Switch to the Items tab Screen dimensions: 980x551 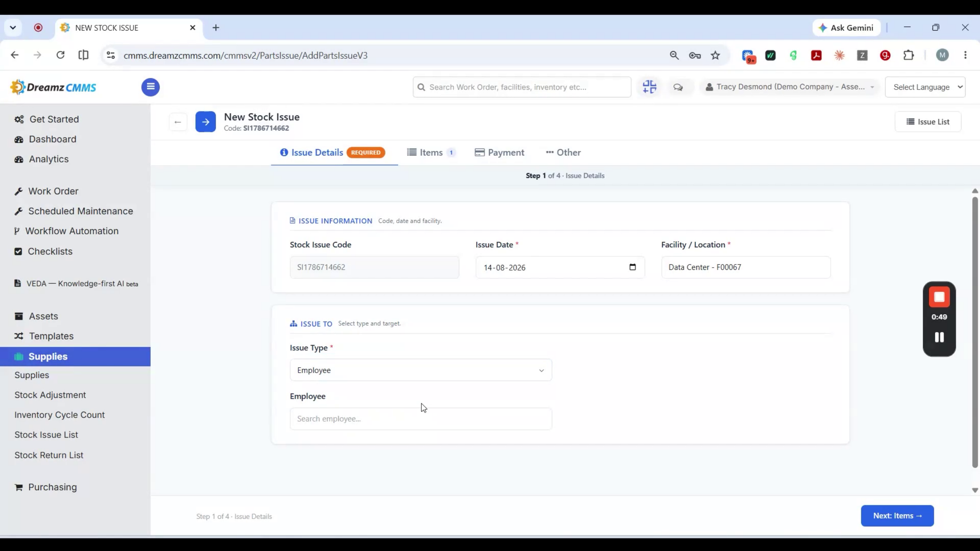click(x=431, y=153)
